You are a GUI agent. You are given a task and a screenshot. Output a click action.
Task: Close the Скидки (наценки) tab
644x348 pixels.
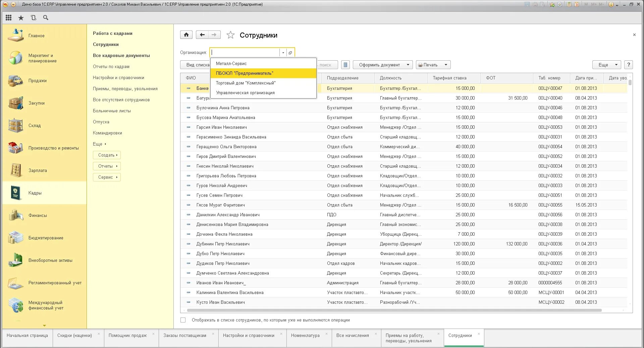[99, 334]
